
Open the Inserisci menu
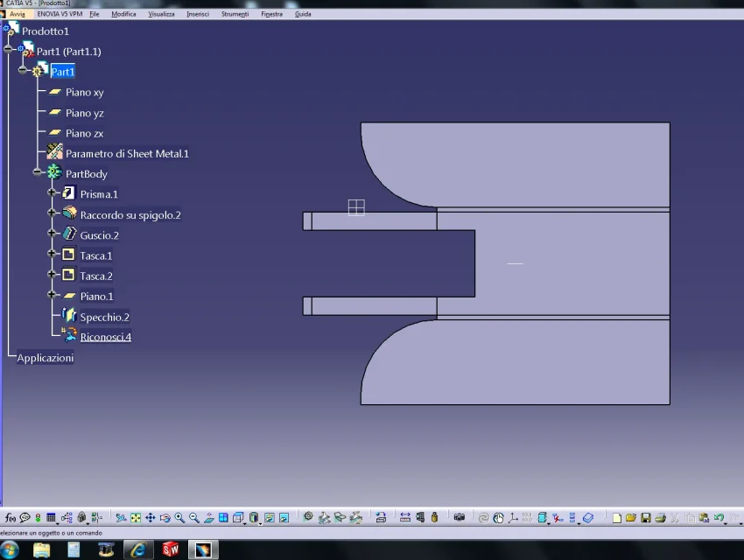(198, 14)
